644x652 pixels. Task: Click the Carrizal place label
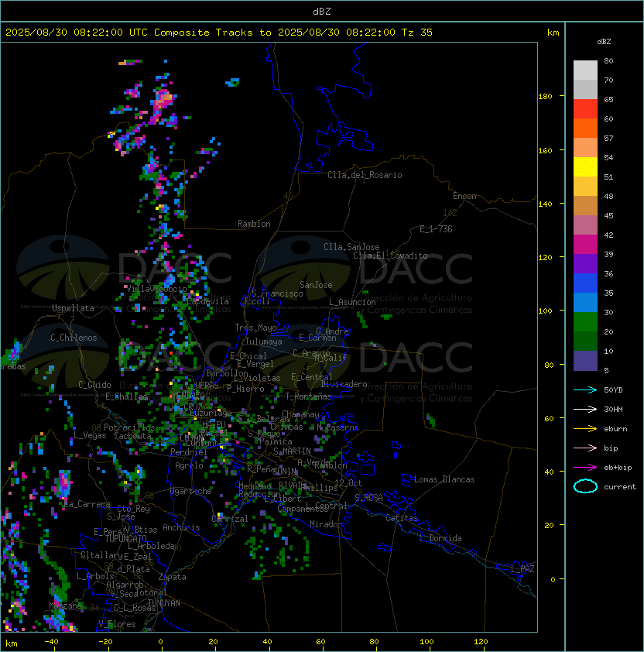pos(230,519)
